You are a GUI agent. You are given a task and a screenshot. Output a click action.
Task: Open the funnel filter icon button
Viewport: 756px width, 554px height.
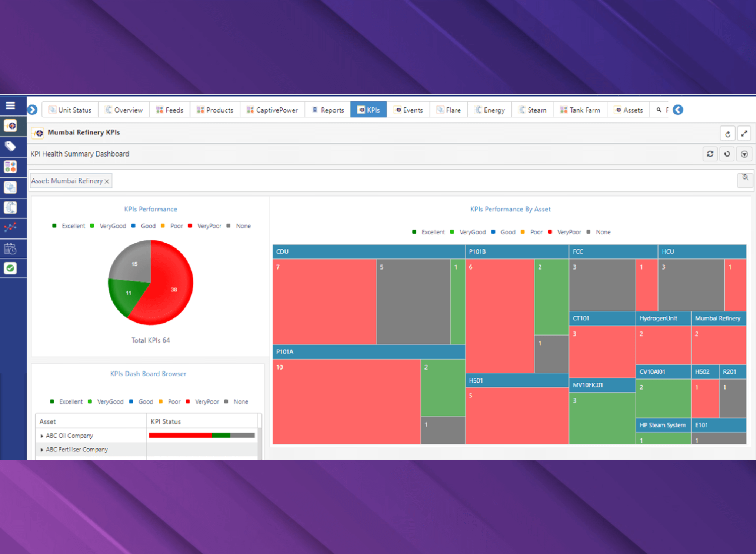[x=744, y=154]
